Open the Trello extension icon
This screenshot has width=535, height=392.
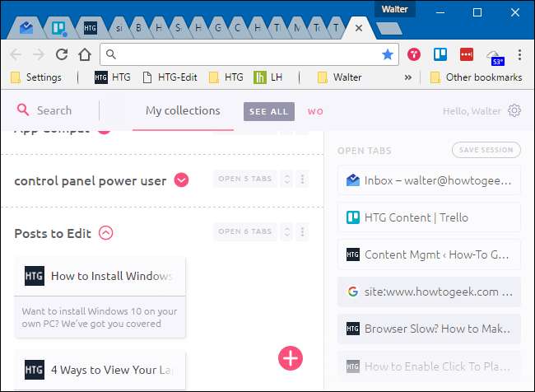[x=440, y=54]
